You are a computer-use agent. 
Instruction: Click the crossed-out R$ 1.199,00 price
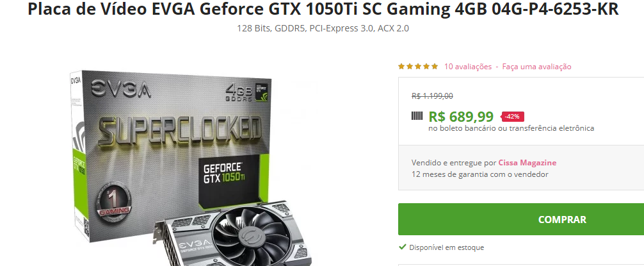tap(432, 96)
